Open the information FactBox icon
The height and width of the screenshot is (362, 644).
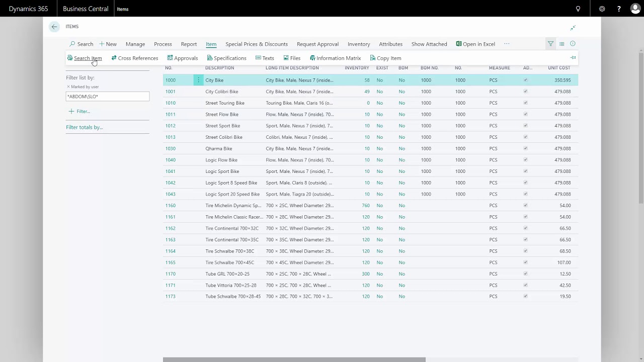coord(573,44)
